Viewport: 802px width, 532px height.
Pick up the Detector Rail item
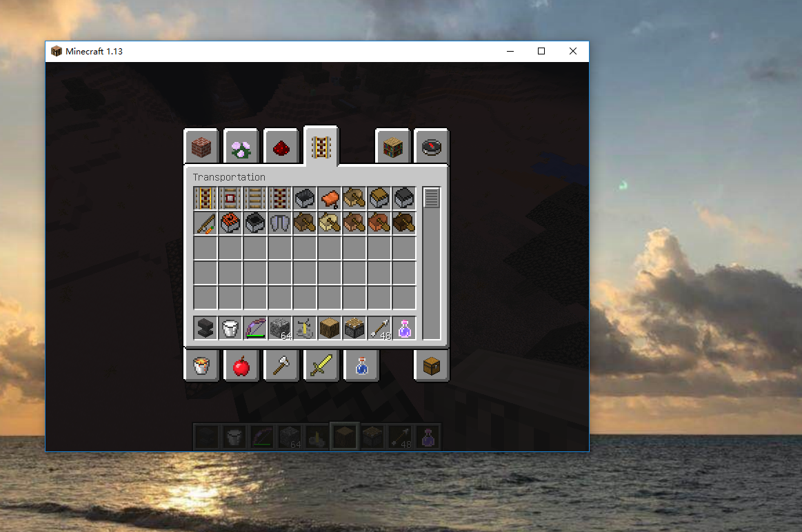(230, 198)
